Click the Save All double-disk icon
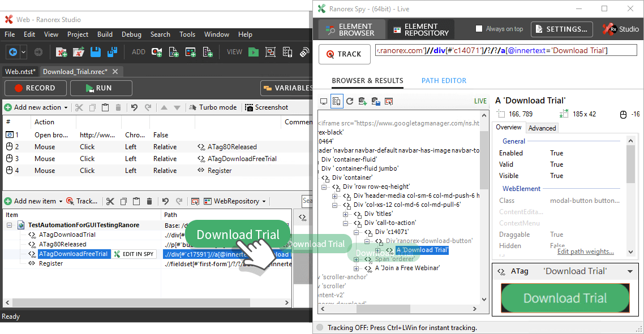644x334 pixels. [x=113, y=52]
